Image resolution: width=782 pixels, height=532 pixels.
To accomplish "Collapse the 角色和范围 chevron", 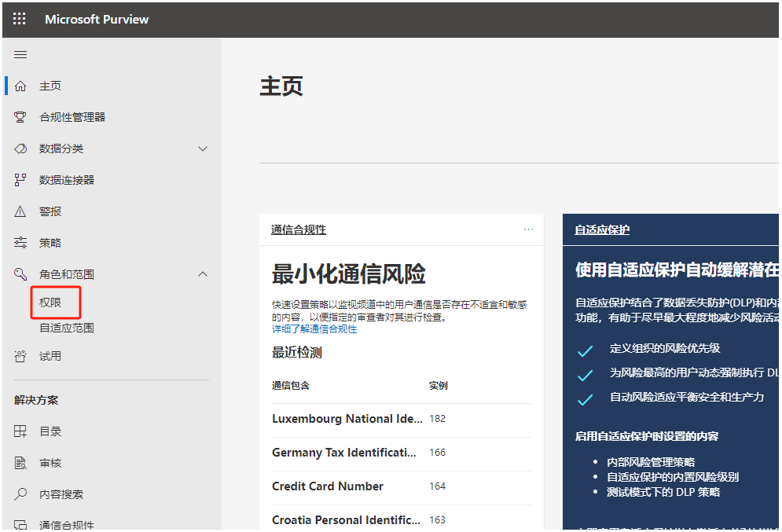I will 203,274.
